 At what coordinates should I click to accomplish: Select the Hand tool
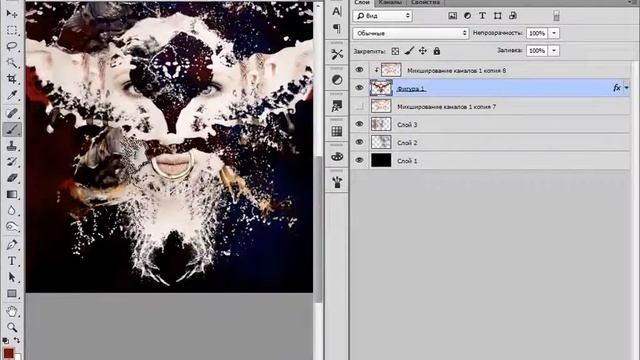pos(11,311)
